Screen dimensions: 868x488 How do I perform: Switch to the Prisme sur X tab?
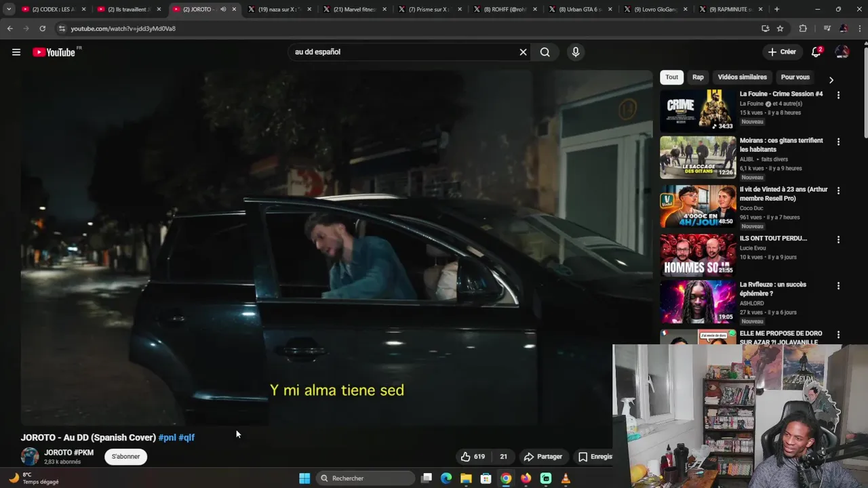[430, 9]
